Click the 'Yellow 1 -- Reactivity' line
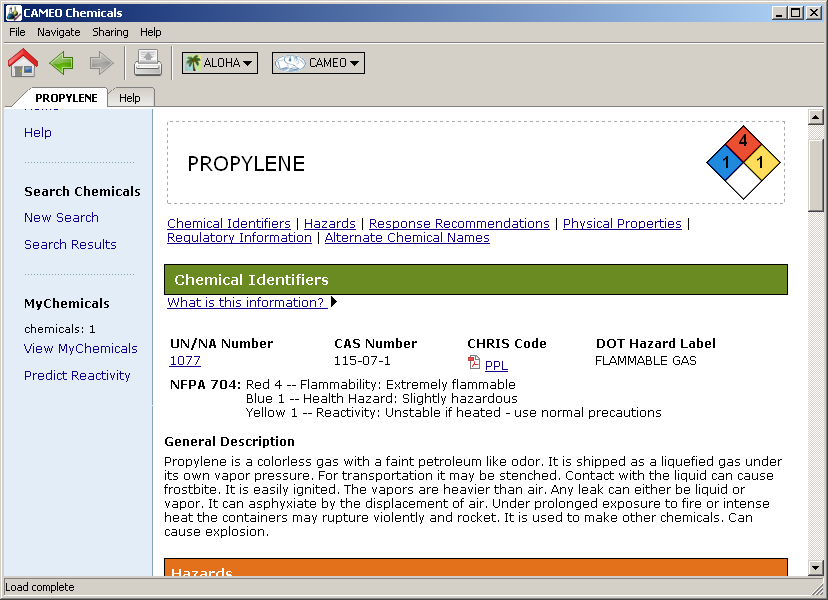 (x=454, y=413)
